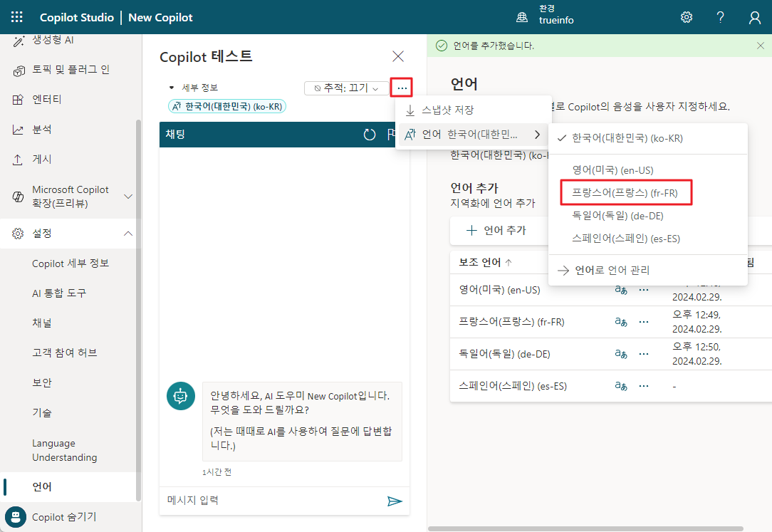
Task: Dismiss the 언어를 추가했습니다 notification
Action: (x=760, y=46)
